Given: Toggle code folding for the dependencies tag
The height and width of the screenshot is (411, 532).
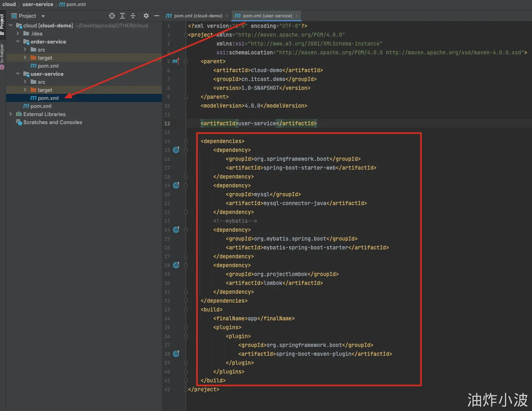Looking at the screenshot, I should tap(186, 141).
